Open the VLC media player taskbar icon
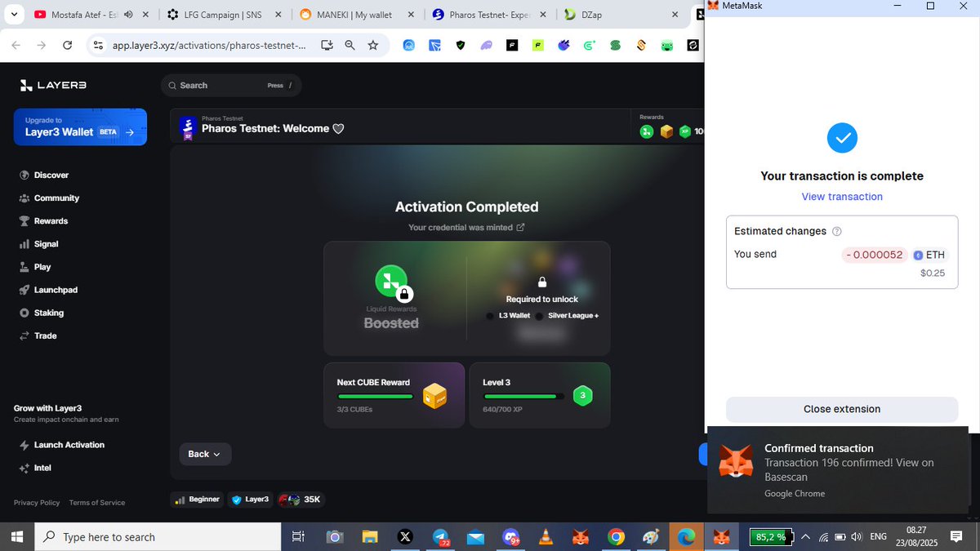 tap(545, 536)
